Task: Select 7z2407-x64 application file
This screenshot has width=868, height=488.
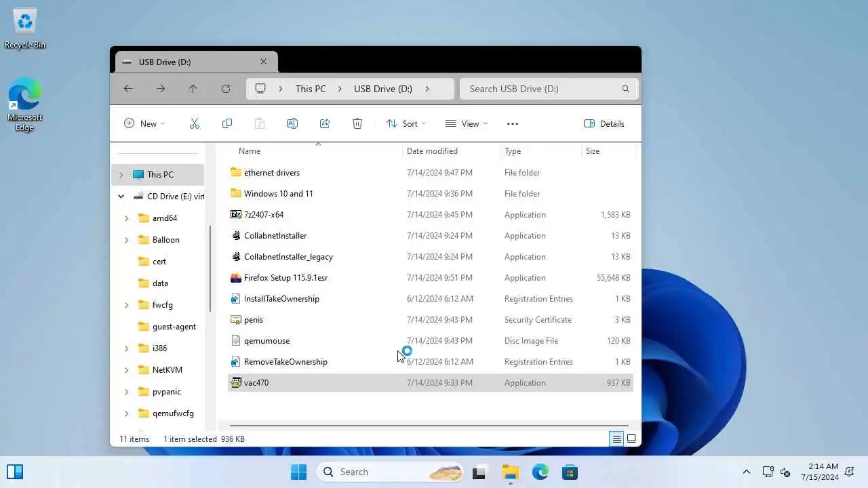Action: [431, 215]
